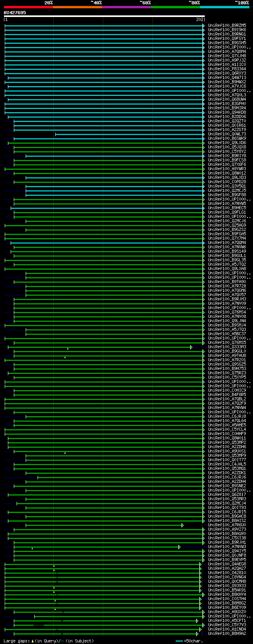This screenshot has height=644, width=253.
Task: Select the label UniRef100_B8AIS2
Action: (227, 521)
